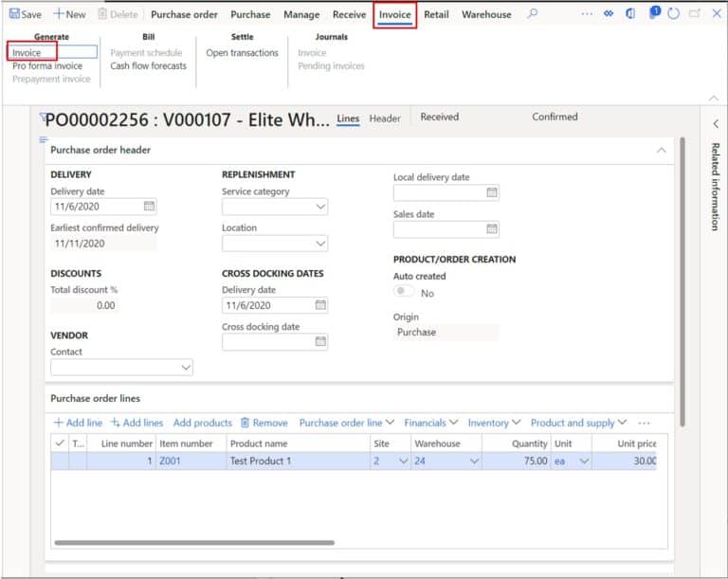This screenshot has height=579, width=728.
Task: Open the Purchase order tab
Action: (184, 14)
